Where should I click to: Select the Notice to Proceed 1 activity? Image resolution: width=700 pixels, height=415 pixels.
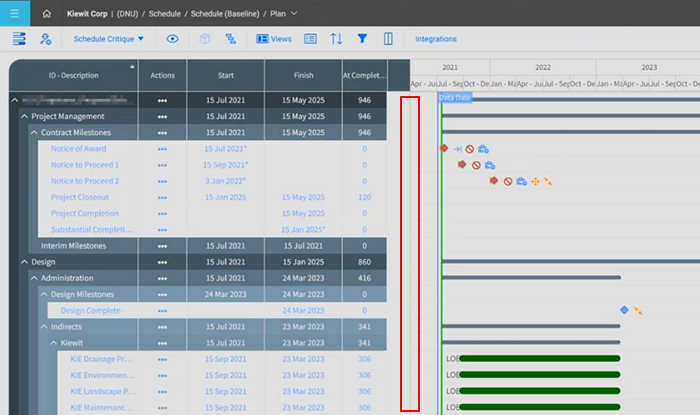[85, 165]
